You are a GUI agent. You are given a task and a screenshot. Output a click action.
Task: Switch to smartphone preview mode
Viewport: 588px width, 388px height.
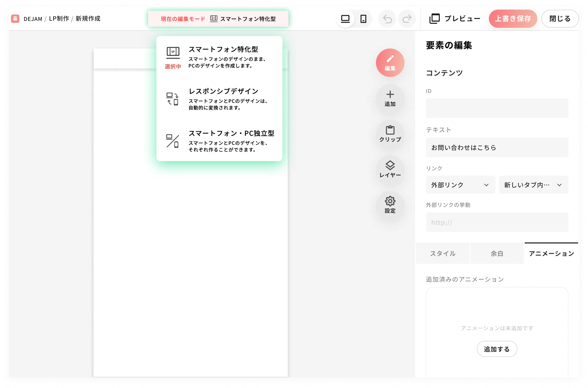pyautogui.click(x=363, y=19)
